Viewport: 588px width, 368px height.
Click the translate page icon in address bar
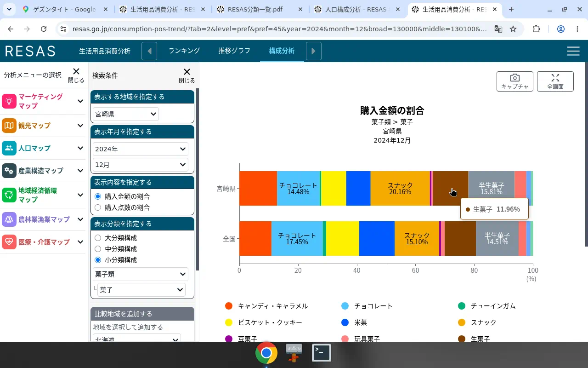(498, 29)
